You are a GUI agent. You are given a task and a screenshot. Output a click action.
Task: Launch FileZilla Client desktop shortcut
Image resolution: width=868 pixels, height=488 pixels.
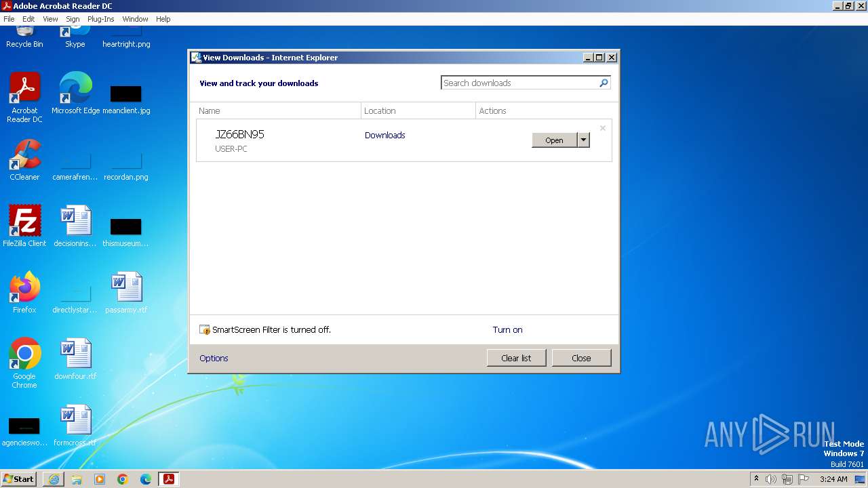[25, 226]
